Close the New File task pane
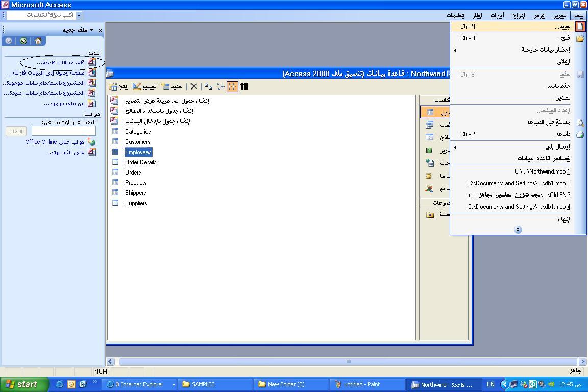This screenshot has height=392, width=588. coord(100,30)
